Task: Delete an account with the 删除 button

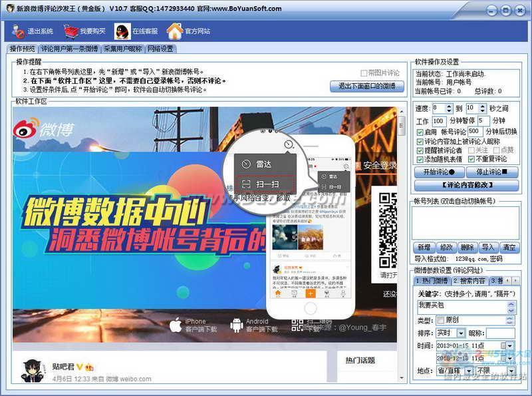Action: tap(467, 247)
